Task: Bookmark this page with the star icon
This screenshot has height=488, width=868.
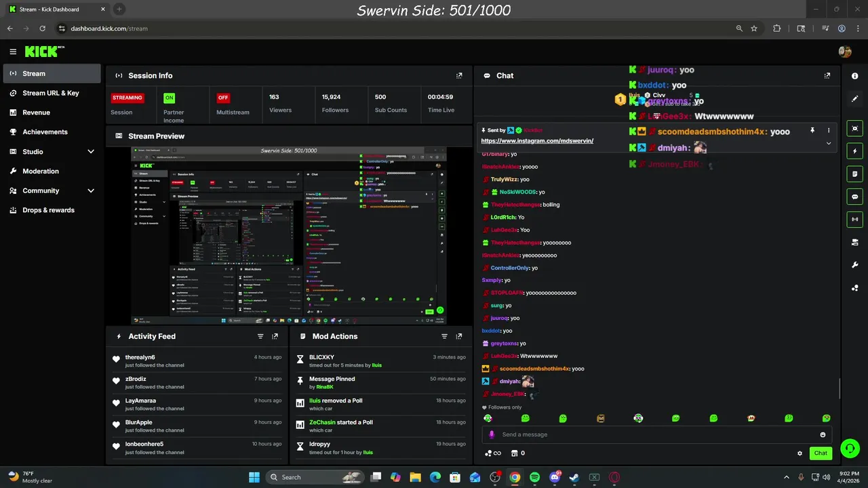Action: click(754, 28)
